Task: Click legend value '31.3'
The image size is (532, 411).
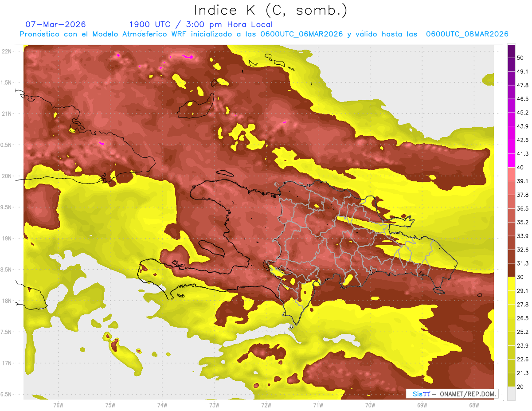Action: 523,263
